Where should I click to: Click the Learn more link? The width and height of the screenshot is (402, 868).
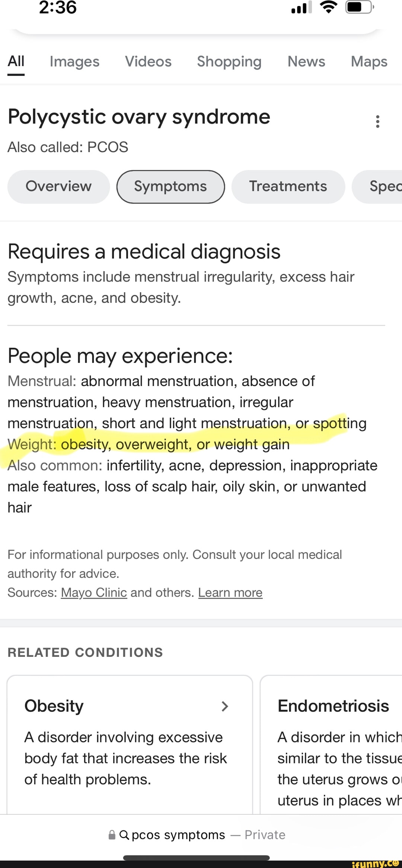pos(230,592)
